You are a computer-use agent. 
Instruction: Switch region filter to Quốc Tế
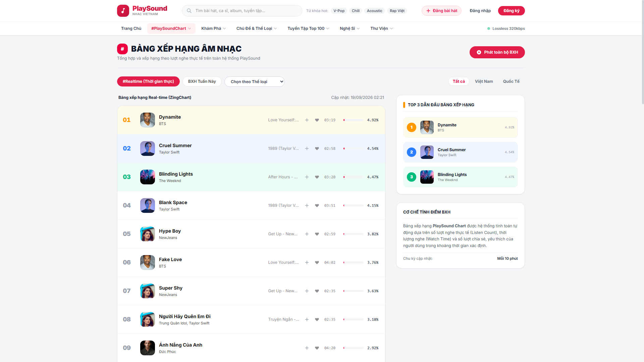click(x=511, y=81)
